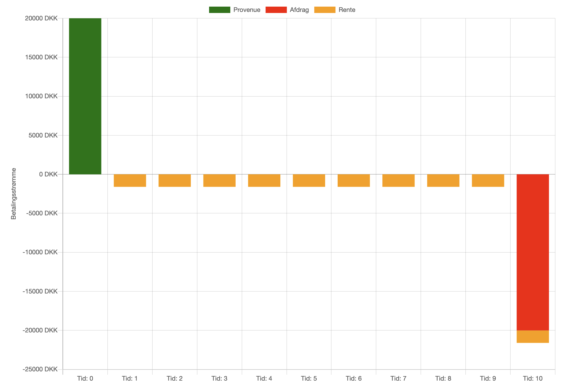Select the Rente bar at Tid: 6

(x=354, y=180)
